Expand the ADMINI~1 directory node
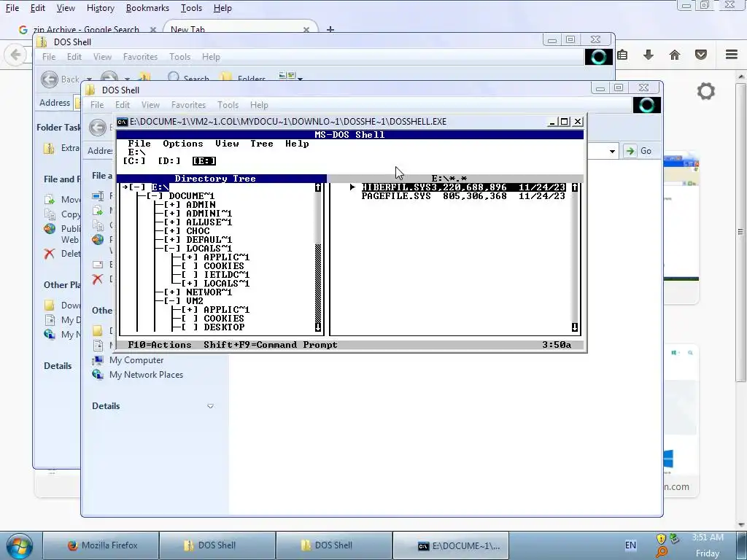This screenshot has width=747, height=560. point(172,214)
